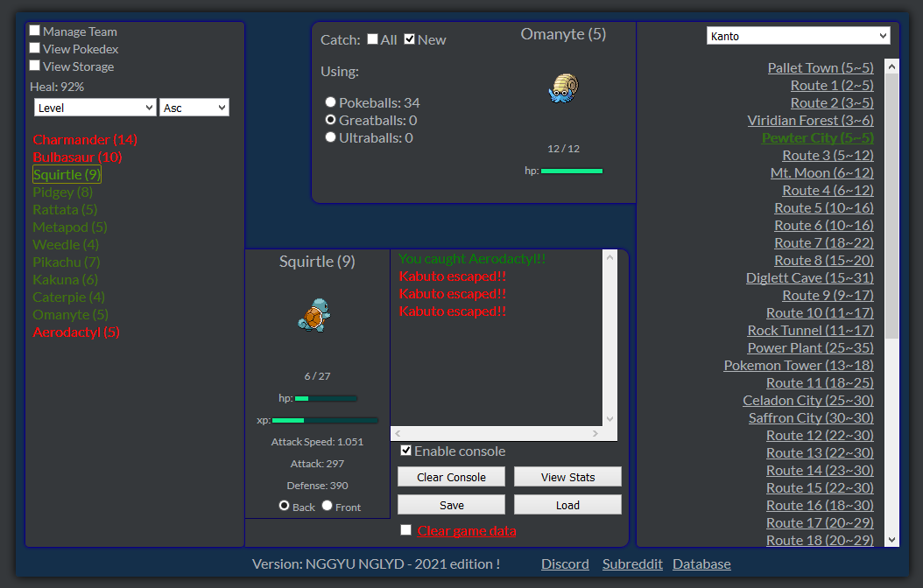The image size is (923, 588).
Task: Check the Catch All box
Action: coord(372,38)
